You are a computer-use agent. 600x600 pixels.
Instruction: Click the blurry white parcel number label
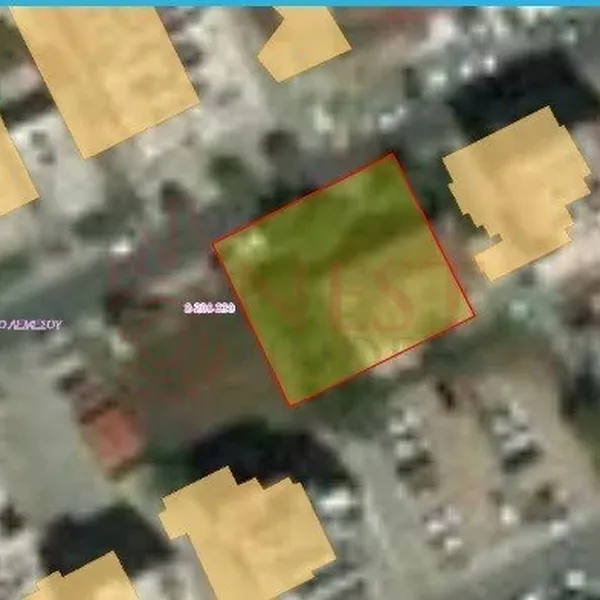(x=209, y=308)
